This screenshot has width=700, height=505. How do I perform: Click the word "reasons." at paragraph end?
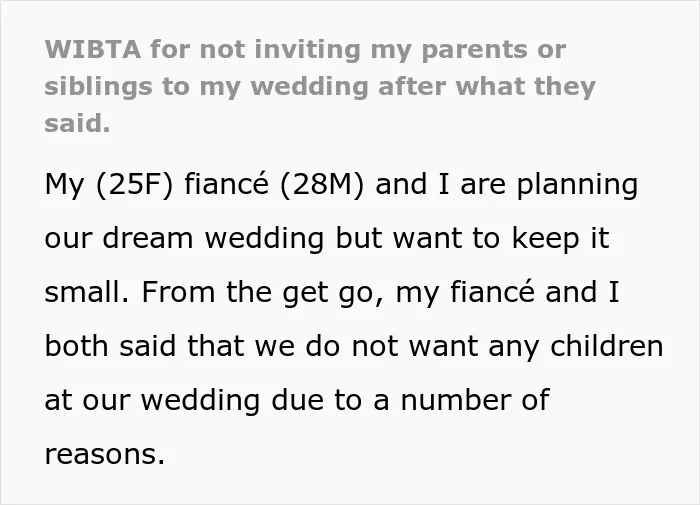(x=105, y=455)
